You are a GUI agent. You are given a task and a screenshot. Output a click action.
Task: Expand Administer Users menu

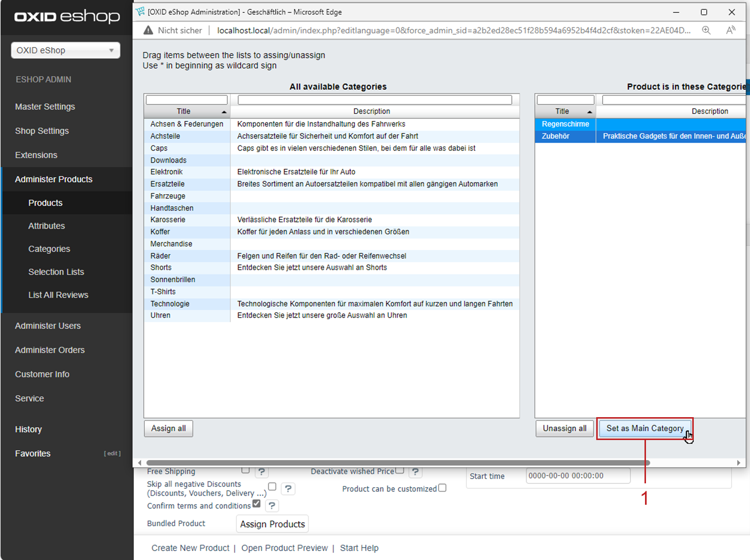click(48, 326)
